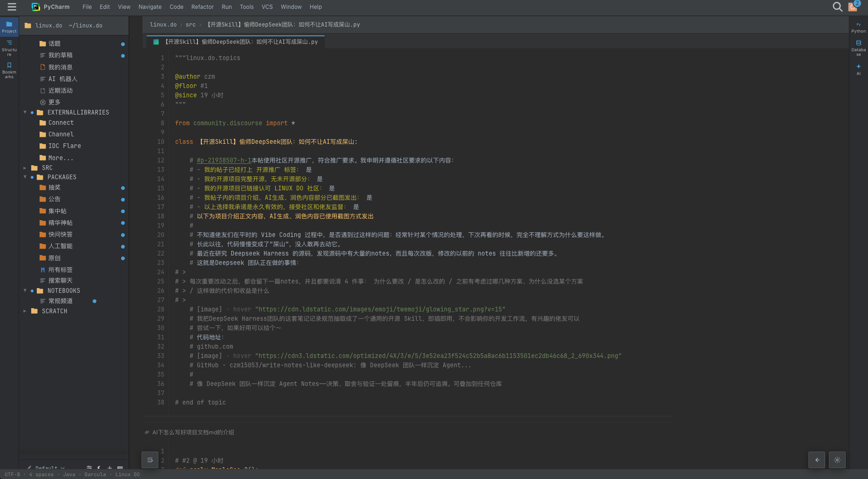
Task: Open the File menu
Action: [x=87, y=7]
